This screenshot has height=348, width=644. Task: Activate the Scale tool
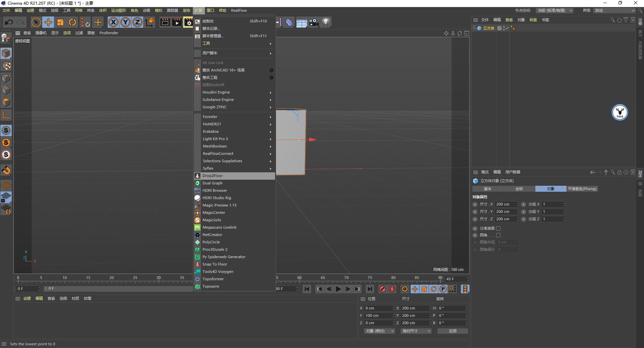tap(60, 22)
